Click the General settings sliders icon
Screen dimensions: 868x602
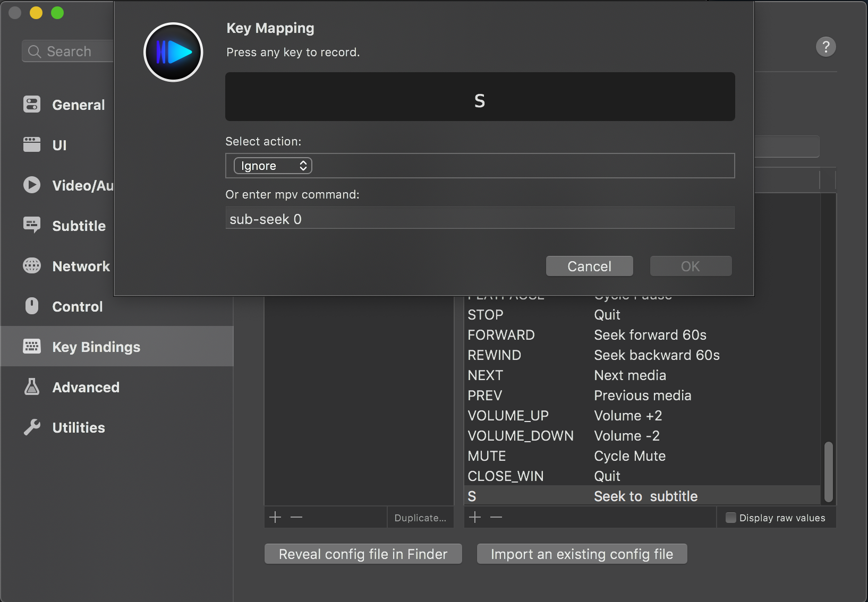32,105
